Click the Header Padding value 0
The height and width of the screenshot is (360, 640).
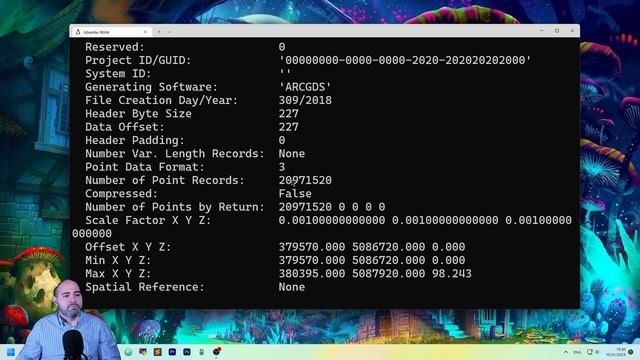click(282, 140)
